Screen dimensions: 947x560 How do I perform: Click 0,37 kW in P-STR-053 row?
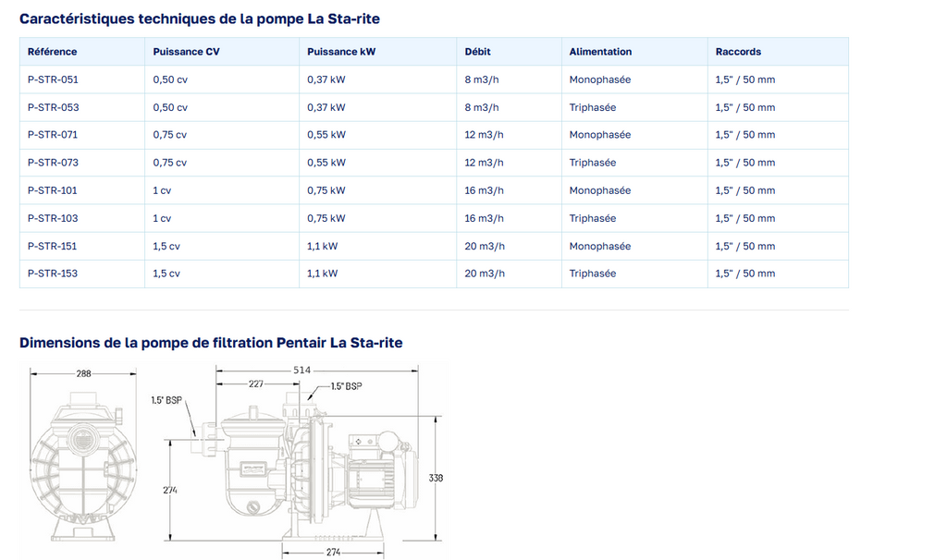coord(326,107)
